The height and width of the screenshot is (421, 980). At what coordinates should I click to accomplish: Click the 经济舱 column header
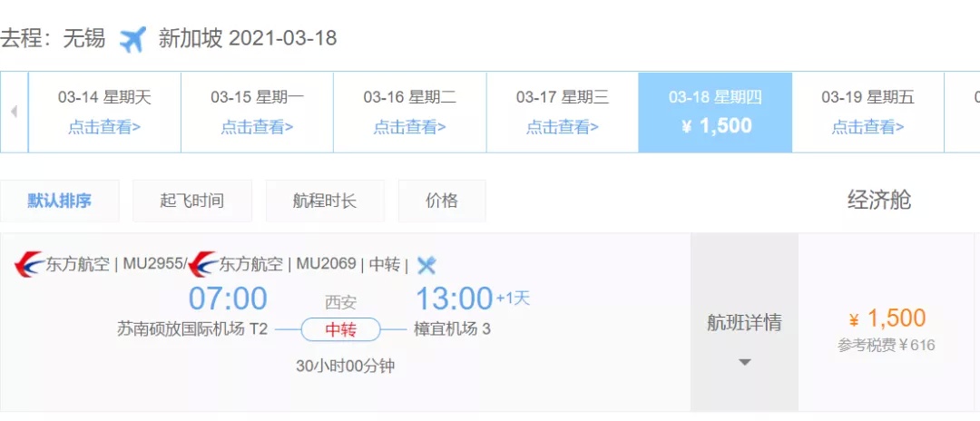click(x=878, y=200)
